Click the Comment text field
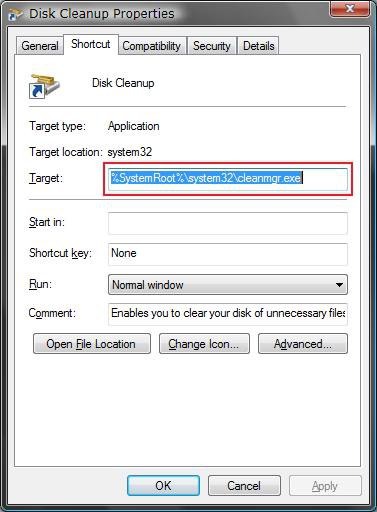Screen dimensions: 377x512 pos(228,314)
